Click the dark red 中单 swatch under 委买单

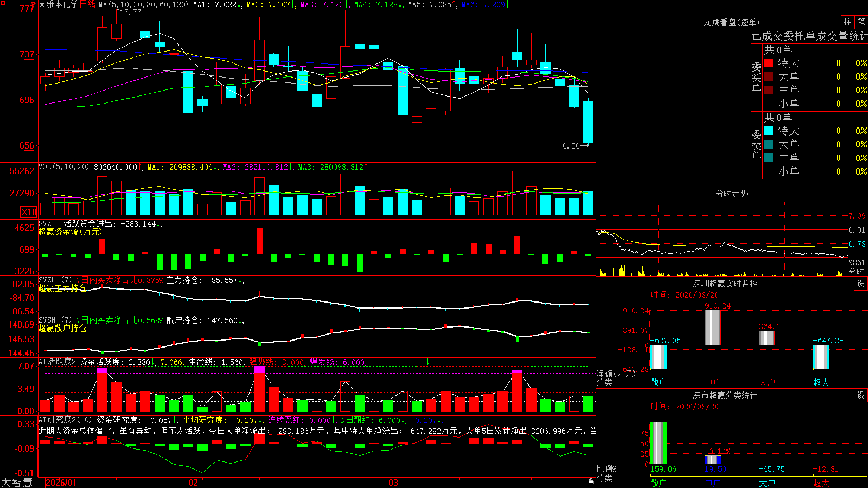click(x=768, y=90)
